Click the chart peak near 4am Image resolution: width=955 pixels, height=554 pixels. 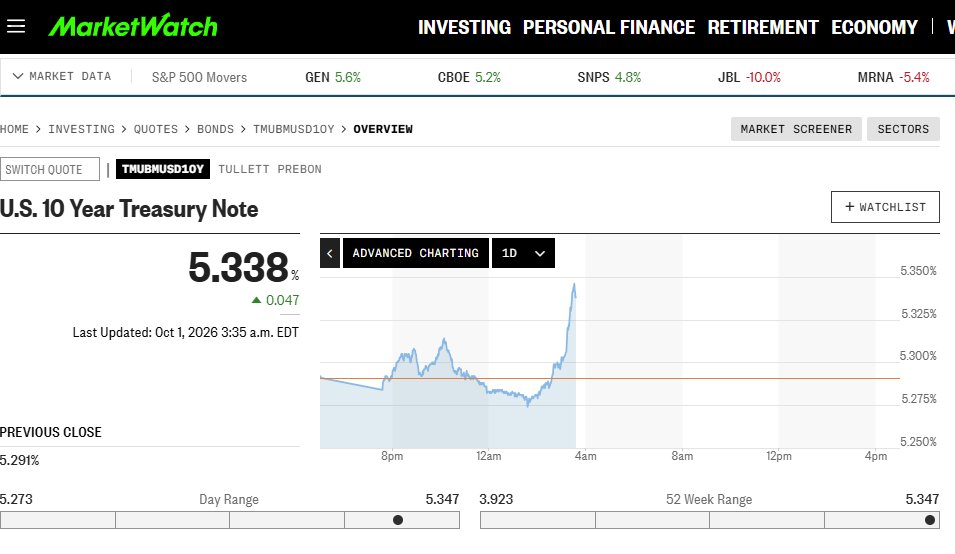point(574,284)
